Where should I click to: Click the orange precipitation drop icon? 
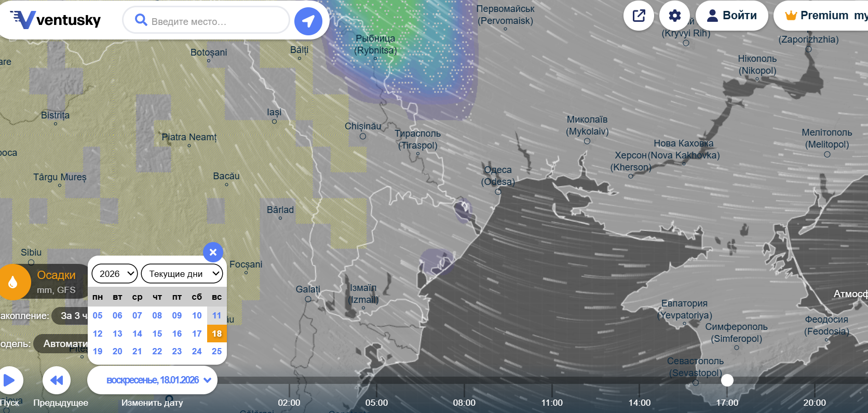pos(13,282)
